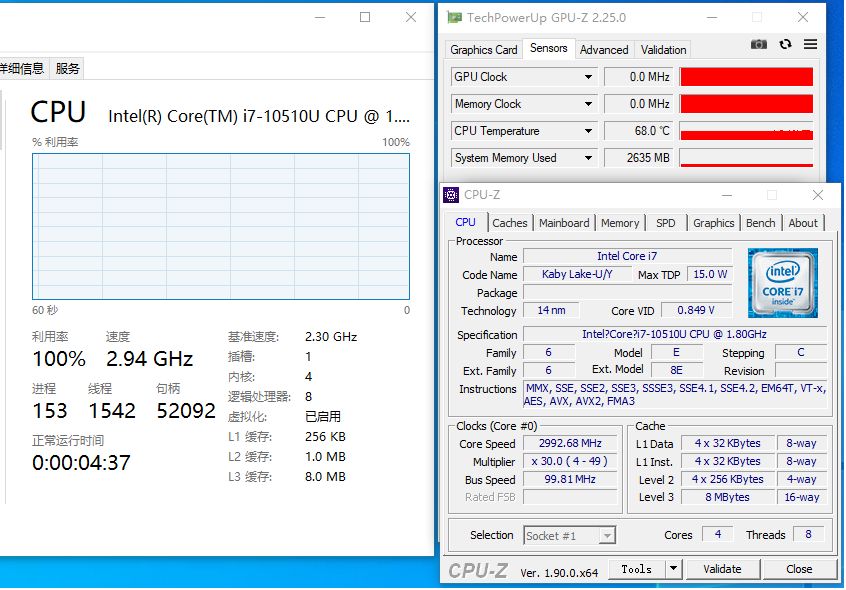Click the L3 缓存 value 8.0 MB
Screen dimensions: 846x590
325,477
